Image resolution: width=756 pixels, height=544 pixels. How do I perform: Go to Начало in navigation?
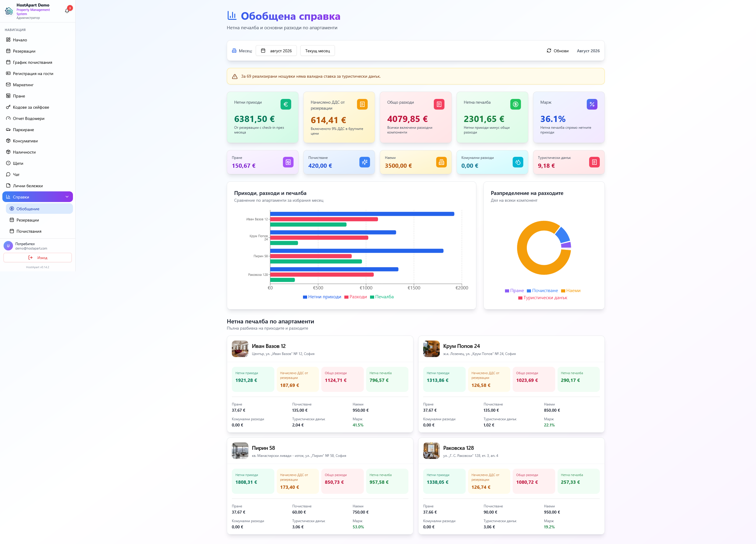click(x=37, y=40)
